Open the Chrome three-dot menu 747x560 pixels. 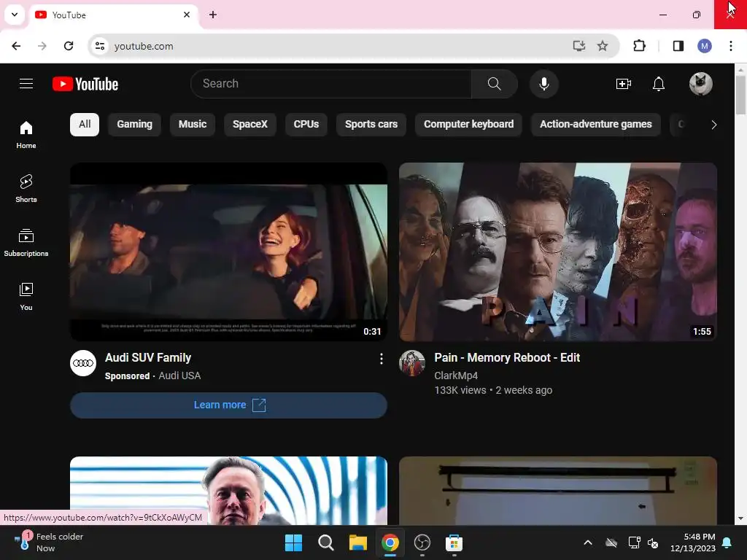tap(731, 46)
